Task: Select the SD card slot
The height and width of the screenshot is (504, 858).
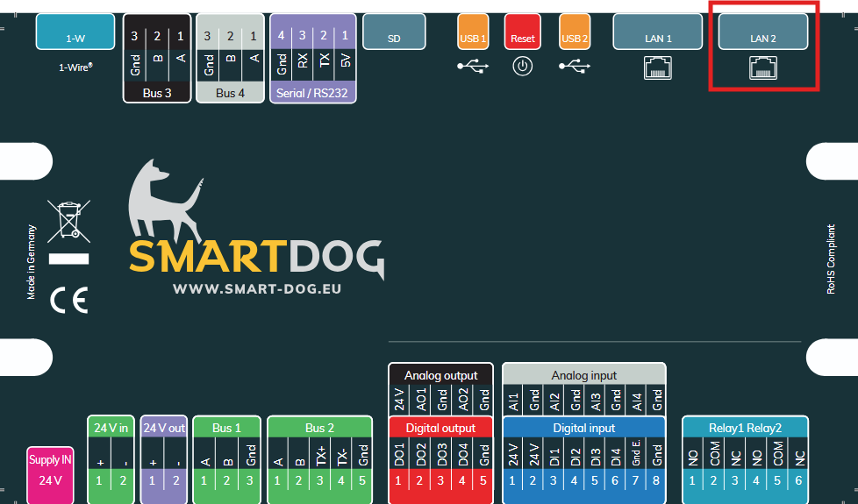Action: tap(394, 39)
